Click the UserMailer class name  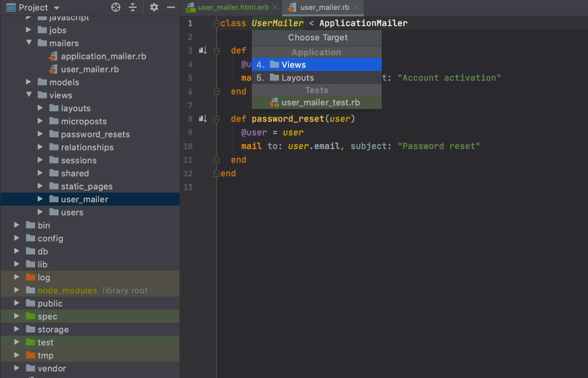(x=278, y=23)
